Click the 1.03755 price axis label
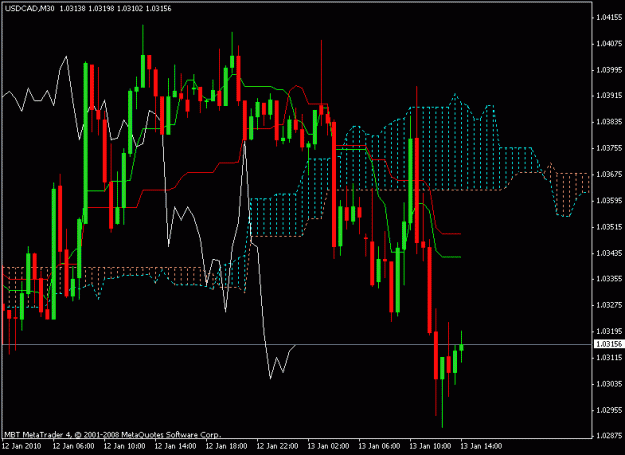 pyautogui.click(x=609, y=148)
